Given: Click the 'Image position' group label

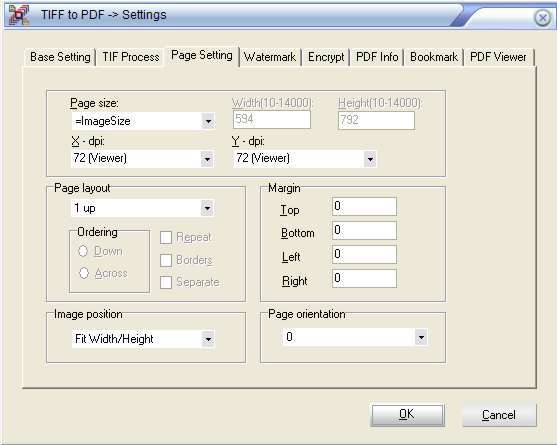Looking at the screenshot, I should (x=88, y=314).
